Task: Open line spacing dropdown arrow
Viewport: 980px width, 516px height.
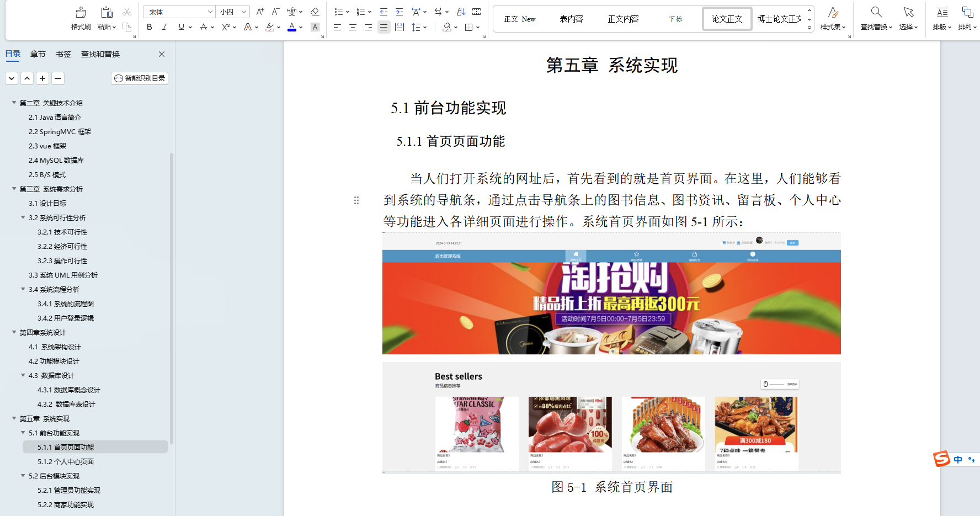Action: (x=425, y=27)
